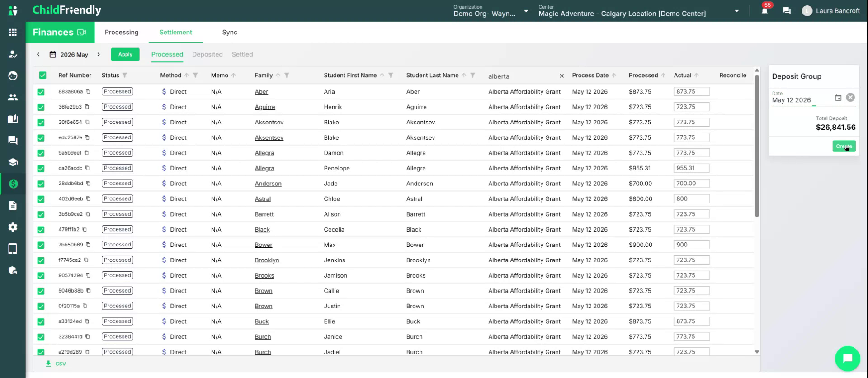Open the shield admin sidebar icon
The height and width of the screenshot is (378, 868).
tap(13, 270)
